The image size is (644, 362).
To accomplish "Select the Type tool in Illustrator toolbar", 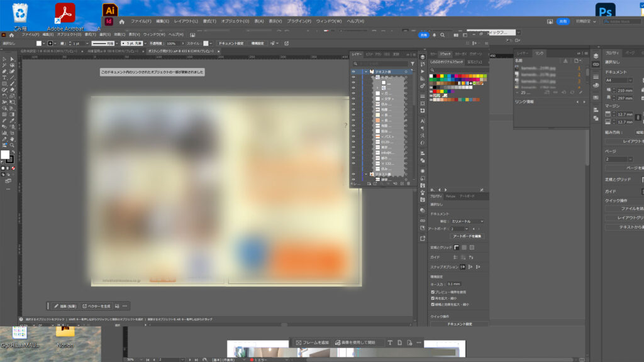I will (x=4, y=77).
